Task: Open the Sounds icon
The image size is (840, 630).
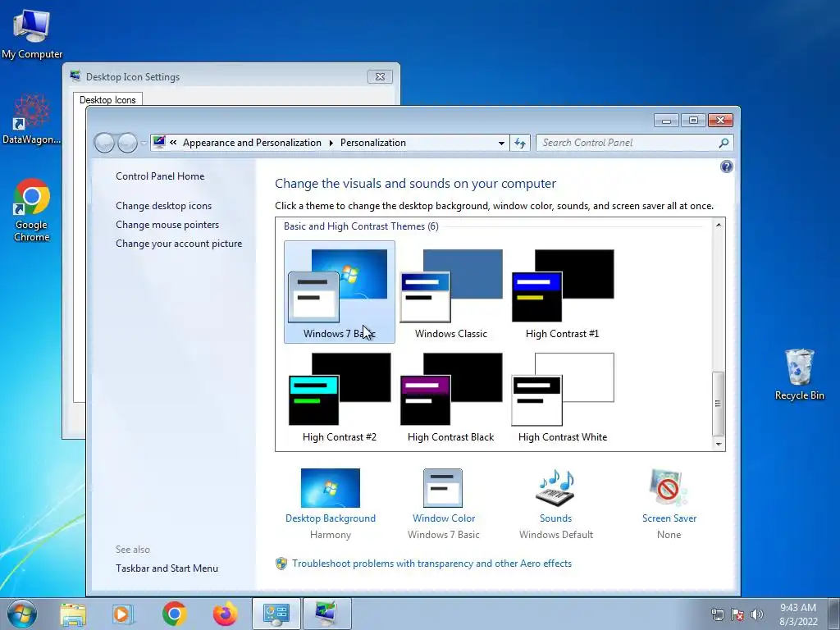Action: pyautogui.click(x=555, y=488)
